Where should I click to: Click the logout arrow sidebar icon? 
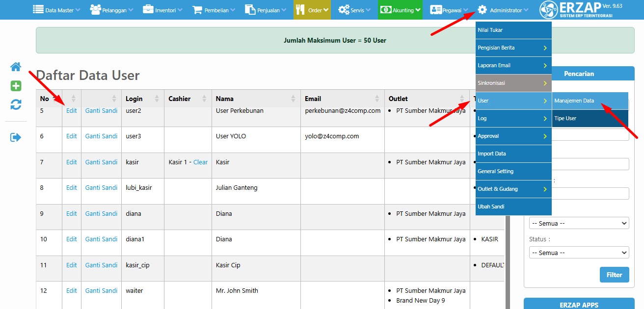coord(16,137)
